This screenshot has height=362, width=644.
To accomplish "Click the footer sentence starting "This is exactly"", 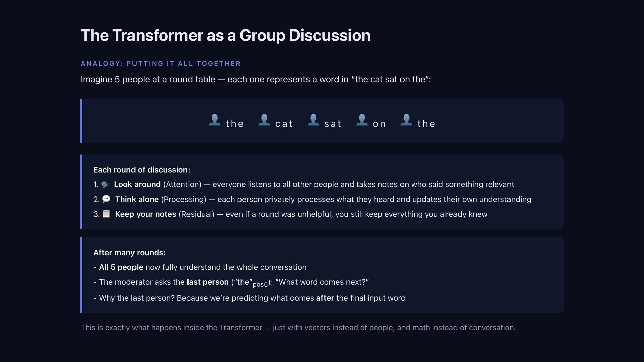I will click(x=298, y=328).
